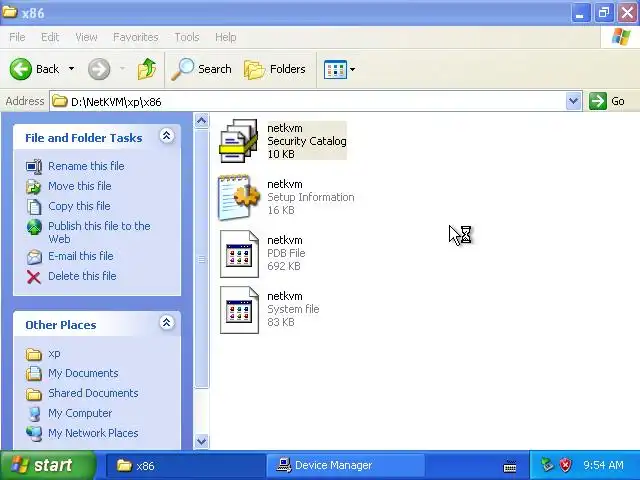Click the Shared Documents folder icon
Viewport: 640px width, 480px height.
34,394
